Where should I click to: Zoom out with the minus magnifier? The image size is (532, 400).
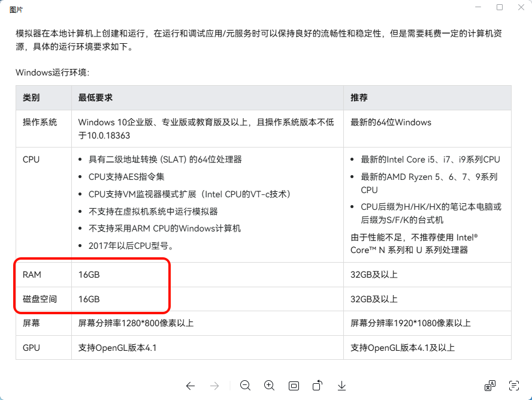tap(245, 386)
